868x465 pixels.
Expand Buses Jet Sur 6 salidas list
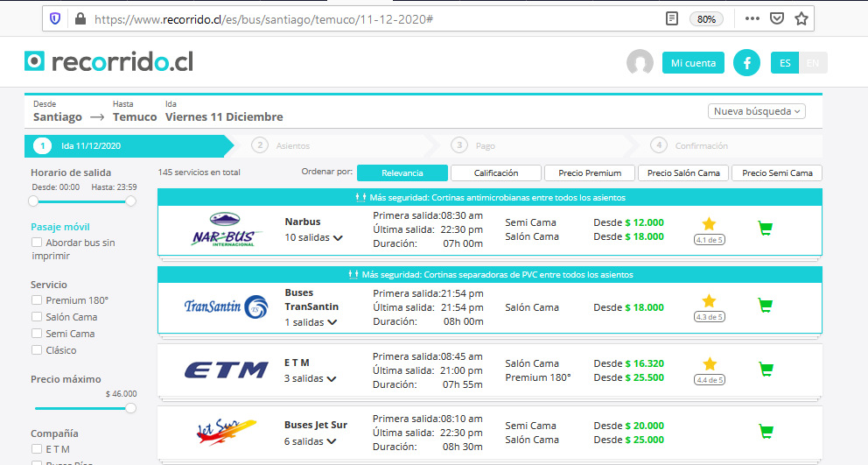[x=311, y=441]
